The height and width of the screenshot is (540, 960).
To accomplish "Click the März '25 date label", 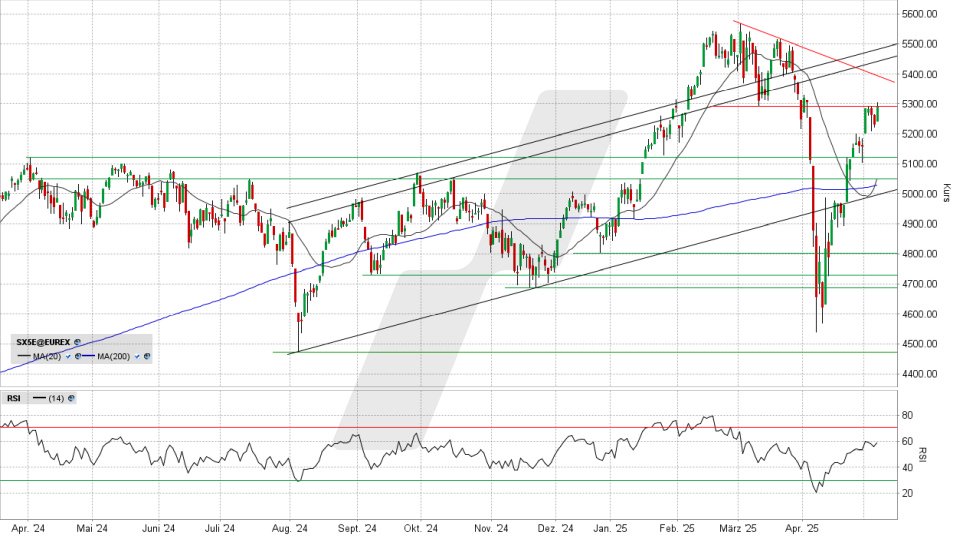I will pyautogui.click(x=738, y=528).
